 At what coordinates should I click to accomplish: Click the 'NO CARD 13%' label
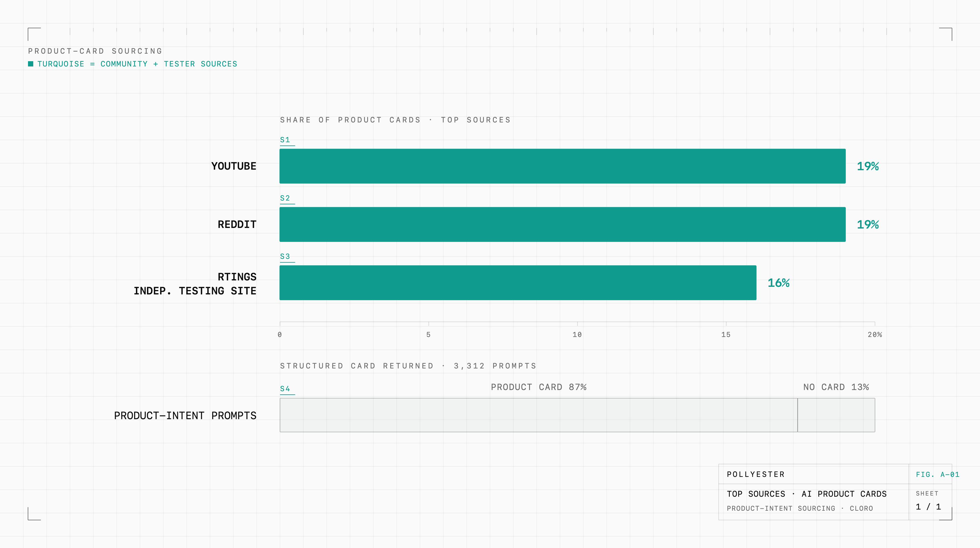[x=836, y=387]
